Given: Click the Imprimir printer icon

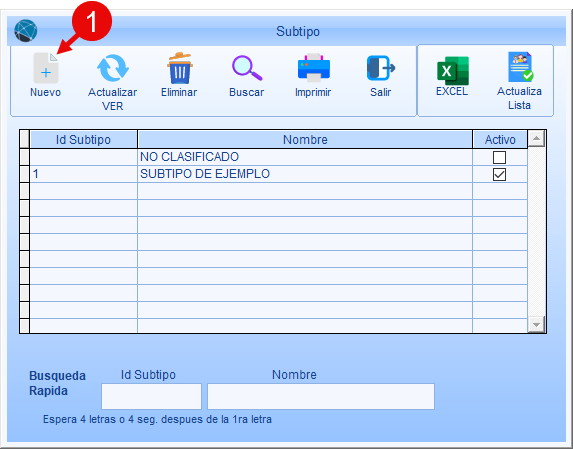Looking at the screenshot, I should 314,68.
